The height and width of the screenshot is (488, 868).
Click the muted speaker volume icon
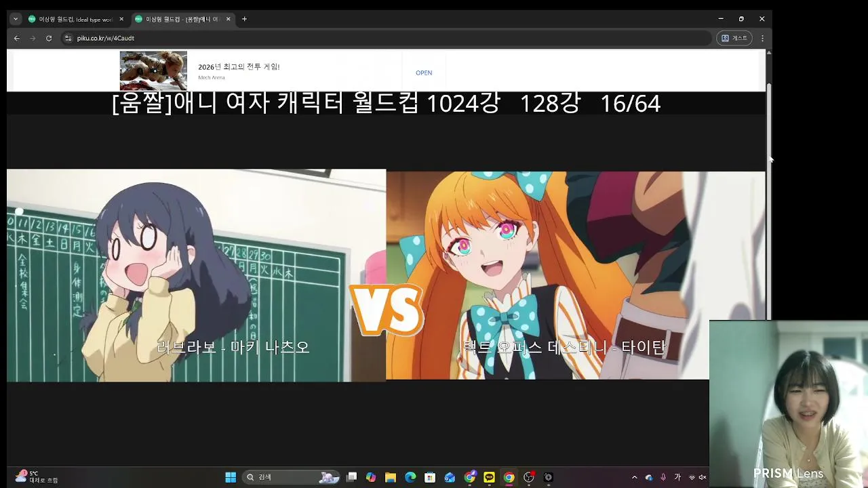[703, 477]
